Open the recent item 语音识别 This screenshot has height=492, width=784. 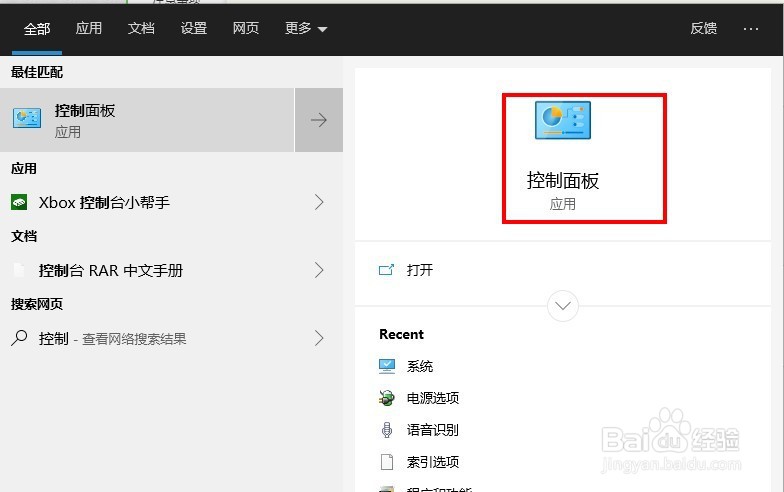pos(432,430)
